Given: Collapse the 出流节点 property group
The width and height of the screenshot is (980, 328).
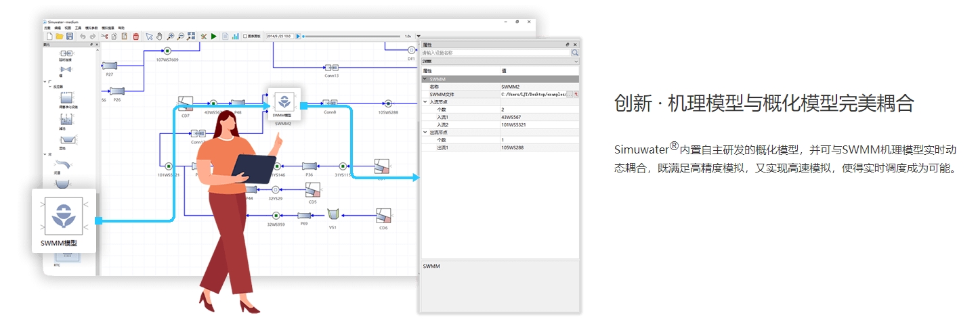Looking at the screenshot, I should 425,133.
